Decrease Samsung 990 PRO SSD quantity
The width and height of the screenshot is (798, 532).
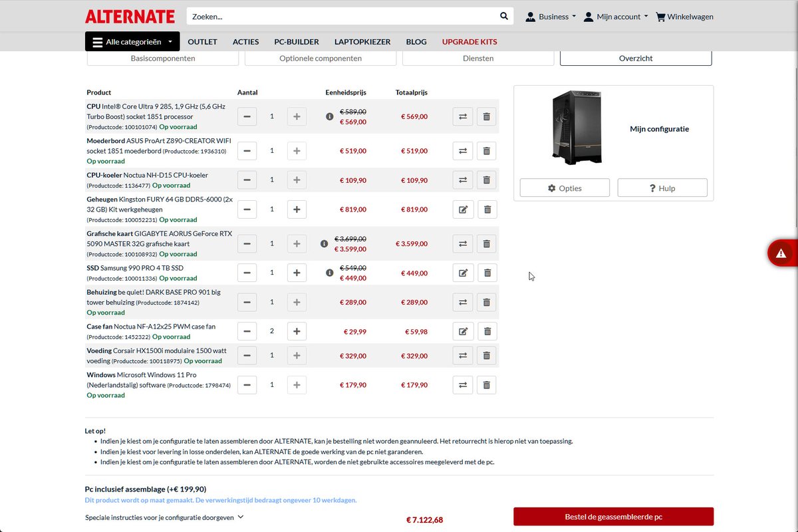click(x=247, y=273)
